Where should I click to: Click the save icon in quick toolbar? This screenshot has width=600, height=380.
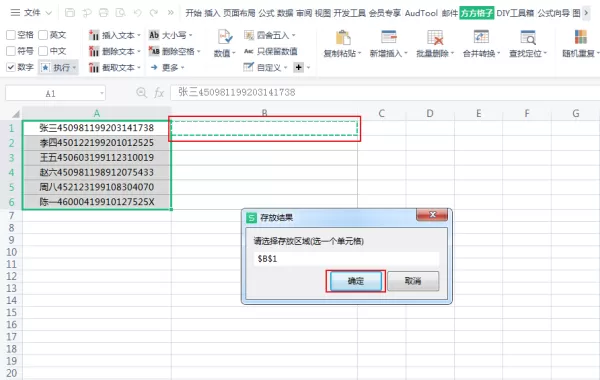(70, 13)
